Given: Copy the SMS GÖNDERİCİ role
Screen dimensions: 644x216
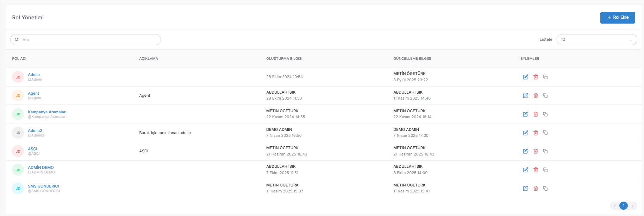Looking at the screenshot, I should [x=545, y=189].
